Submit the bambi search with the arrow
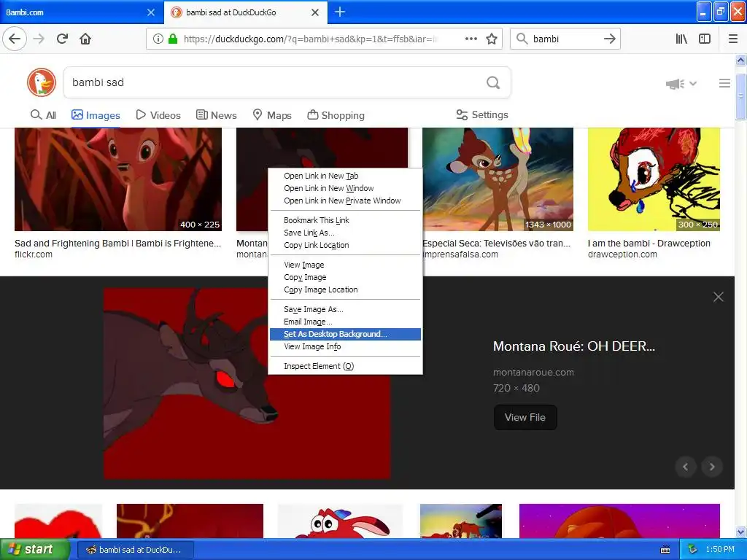Viewport: 747px width, 560px height. click(609, 39)
